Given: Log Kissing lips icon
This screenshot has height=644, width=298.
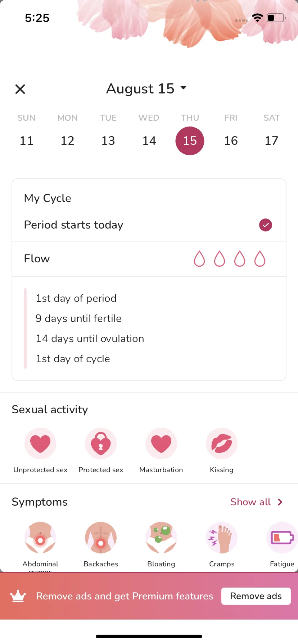Looking at the screenshot, I should coord(222,443).
